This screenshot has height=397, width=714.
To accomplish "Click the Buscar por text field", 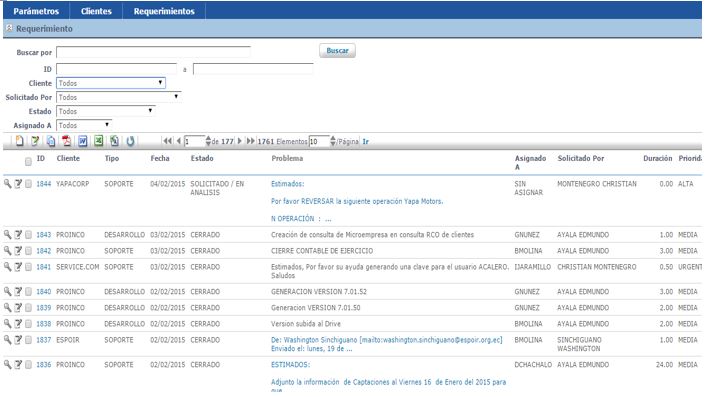I will pyautogui.click(x=153, y=52).
